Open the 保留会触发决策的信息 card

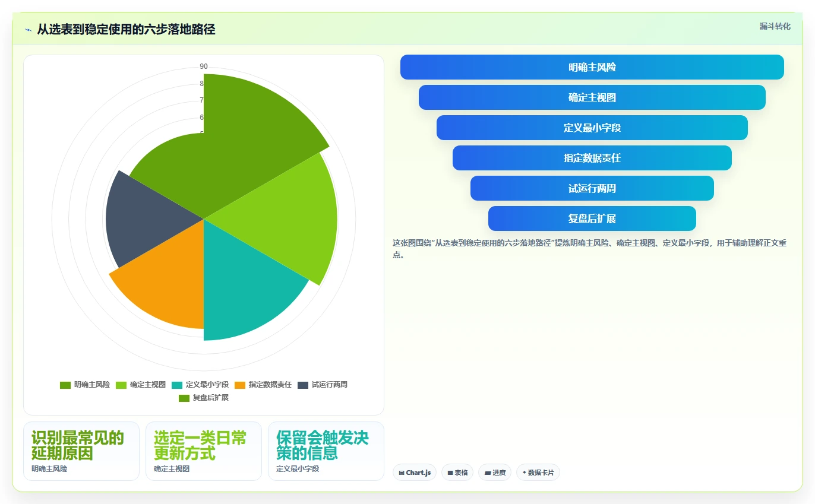[x=326, y=451]
